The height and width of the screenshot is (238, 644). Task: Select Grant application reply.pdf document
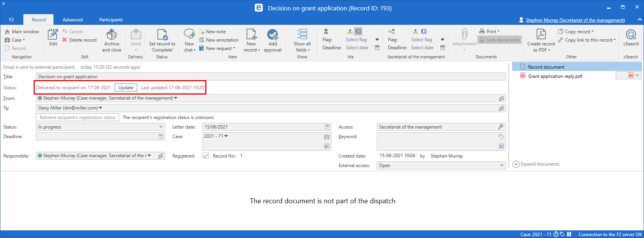point(555,76)
